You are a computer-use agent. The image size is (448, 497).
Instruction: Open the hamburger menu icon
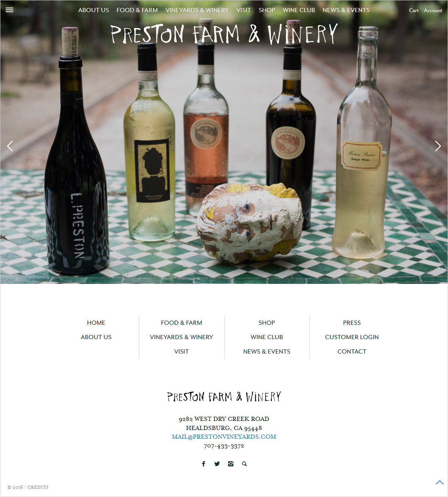(x=9, y=10)
